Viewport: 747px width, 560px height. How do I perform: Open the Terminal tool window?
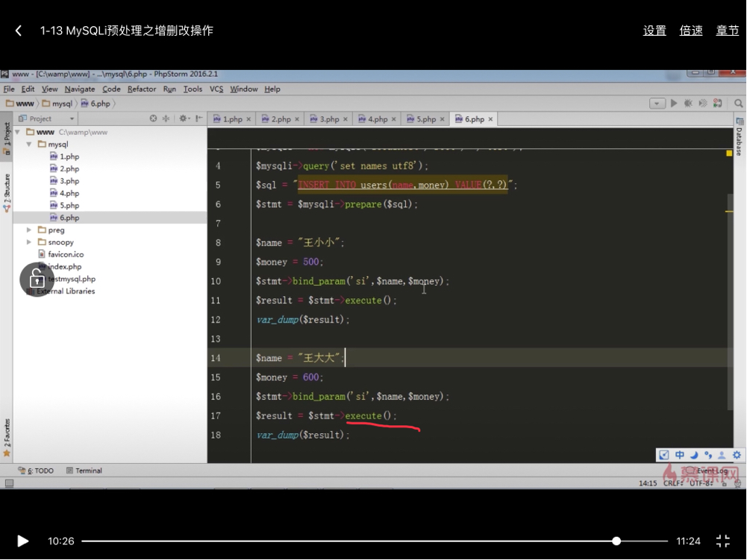coord(84,471)
